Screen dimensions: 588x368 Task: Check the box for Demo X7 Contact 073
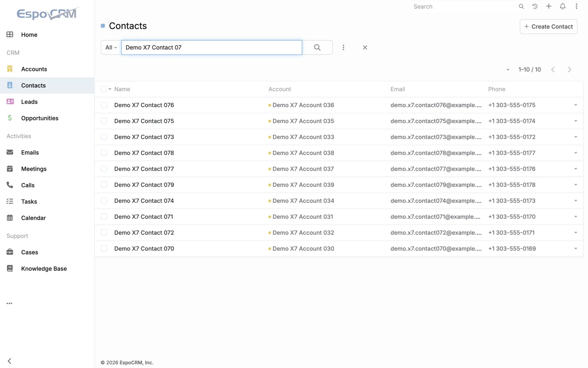coord(104,137)
